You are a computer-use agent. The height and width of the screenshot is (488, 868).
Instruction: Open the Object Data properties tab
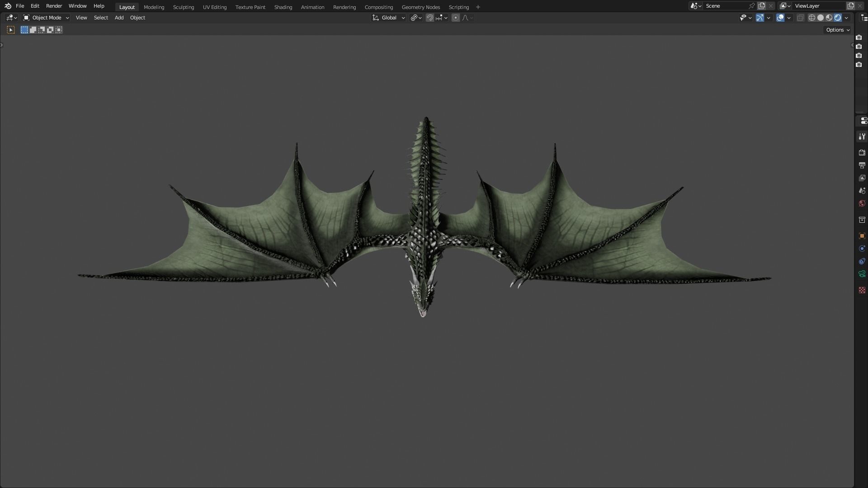point(862,274)
